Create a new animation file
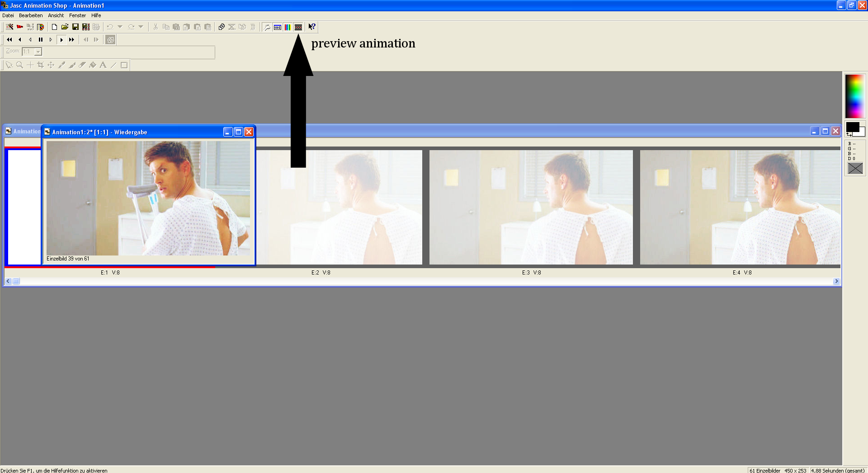This screenshot has width=868, height=473. [x=54, y=27]
